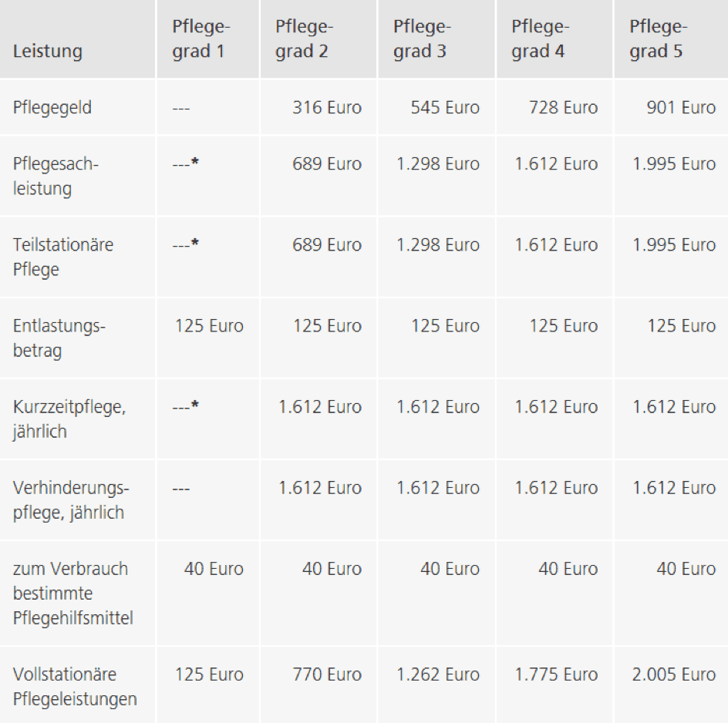The image size is (728, 723).
Task: Click the Vollstationäre Pflegeleistungen row label
Action: coord(75,686)
